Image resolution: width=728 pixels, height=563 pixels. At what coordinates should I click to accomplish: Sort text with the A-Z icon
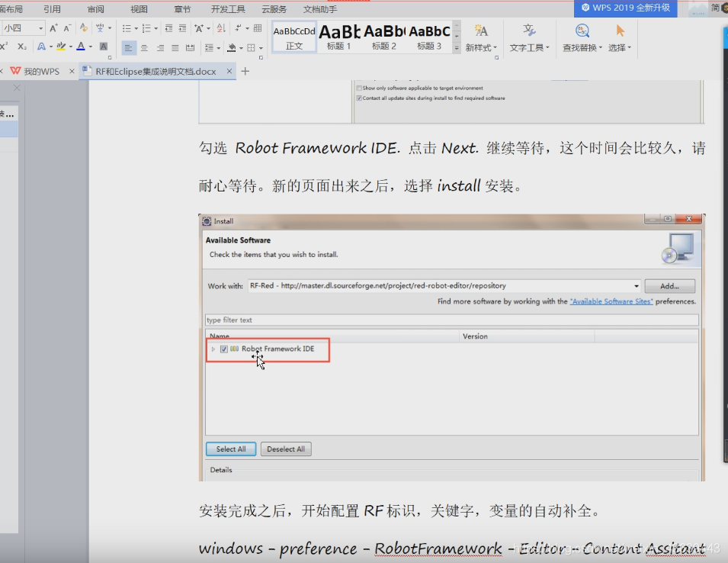point(222,28)
